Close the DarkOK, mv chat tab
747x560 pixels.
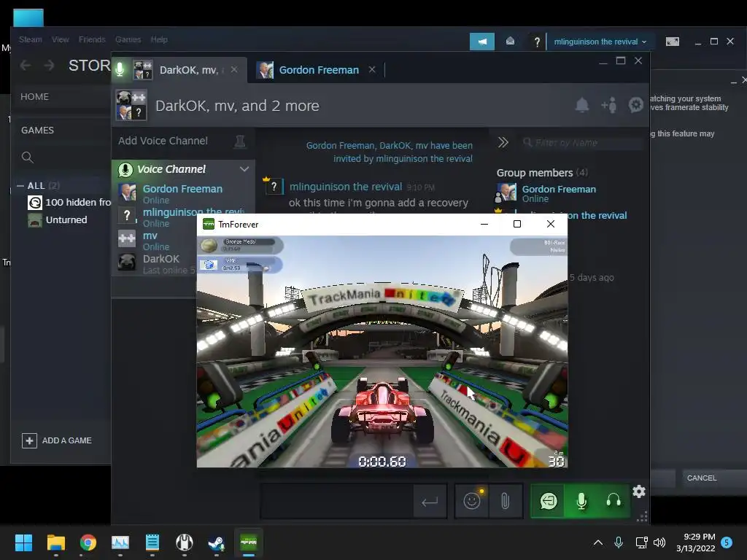[x=234, y=69]
